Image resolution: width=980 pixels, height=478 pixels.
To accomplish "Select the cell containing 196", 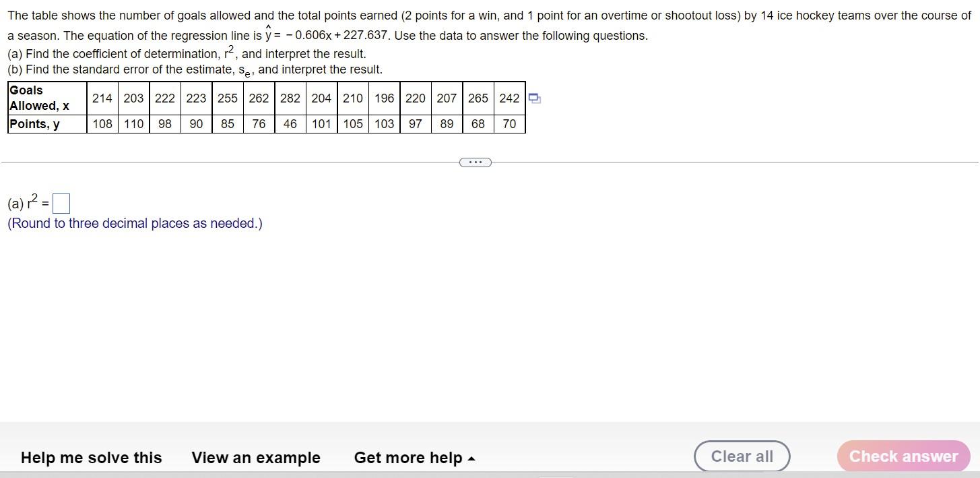I will click(x=384, y=98).
